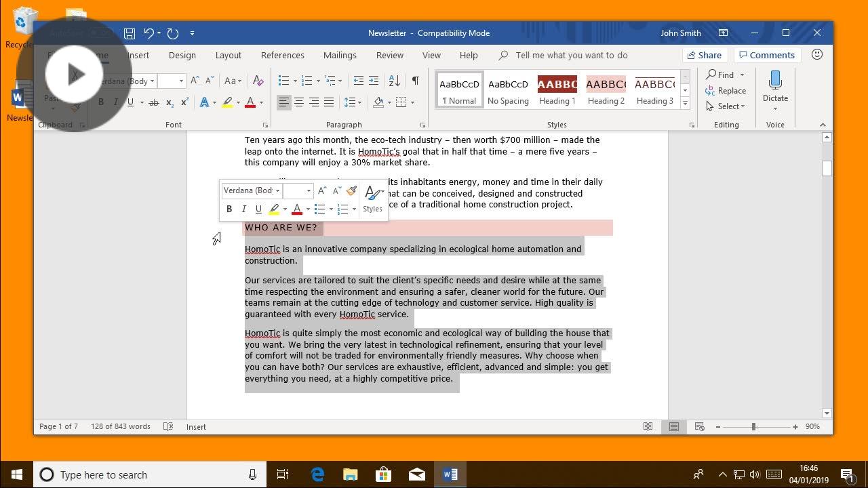
Task: Toggle Show/Hide paragraph marks
Action: [415, 81]
